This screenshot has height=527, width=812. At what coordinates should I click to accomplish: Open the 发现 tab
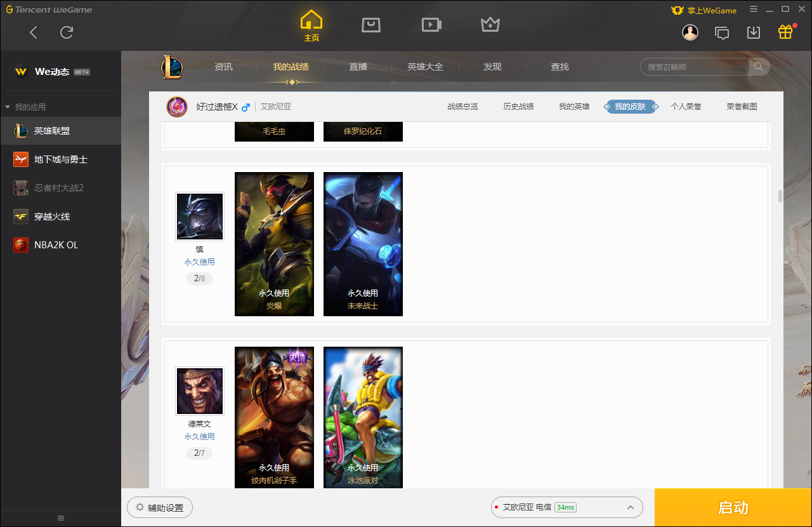pyautogui.click(x=492, y=67)
